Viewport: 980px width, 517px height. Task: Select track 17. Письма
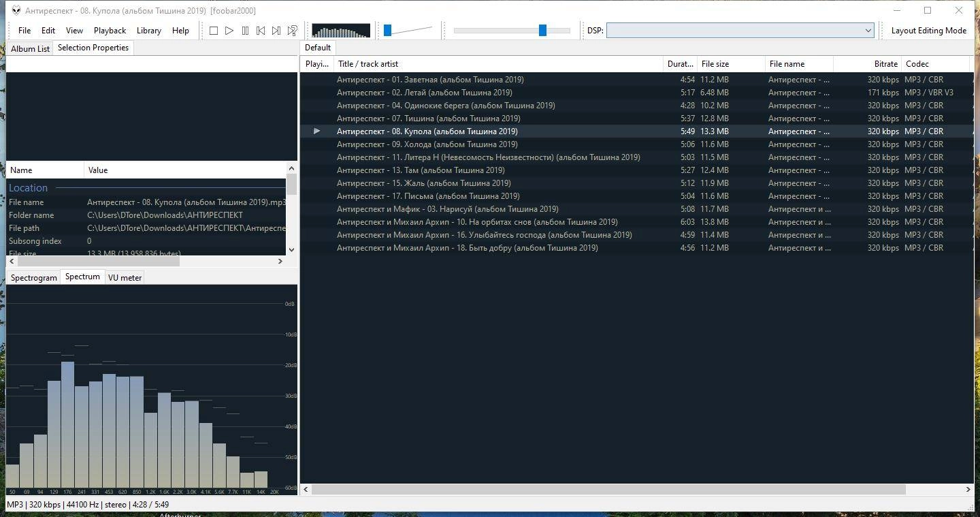click(x=637, y=196)
